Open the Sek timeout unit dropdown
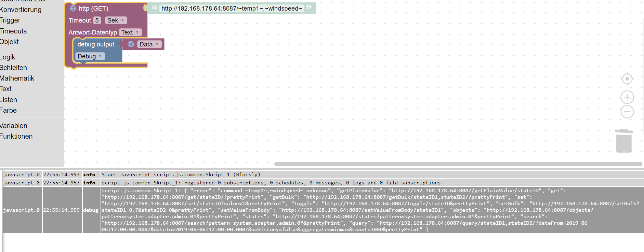This screenshot has width=644, height=252. (116, 20)
